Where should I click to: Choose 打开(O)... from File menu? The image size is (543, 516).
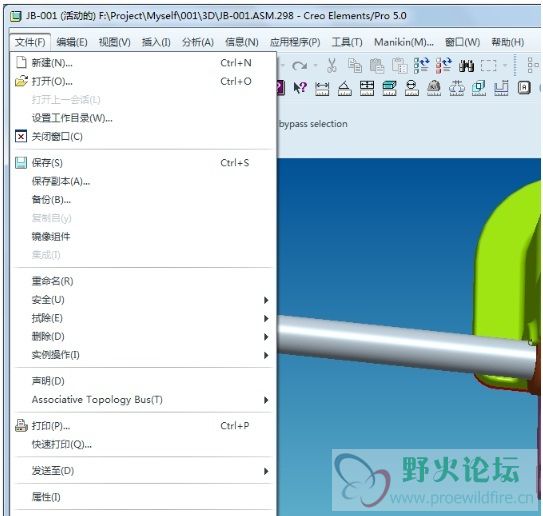click(143, 82)
